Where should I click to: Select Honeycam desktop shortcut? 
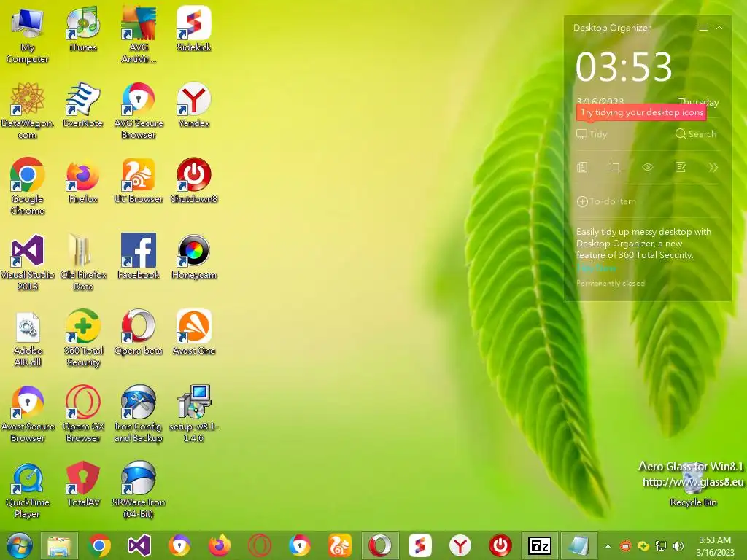(194, 256)
